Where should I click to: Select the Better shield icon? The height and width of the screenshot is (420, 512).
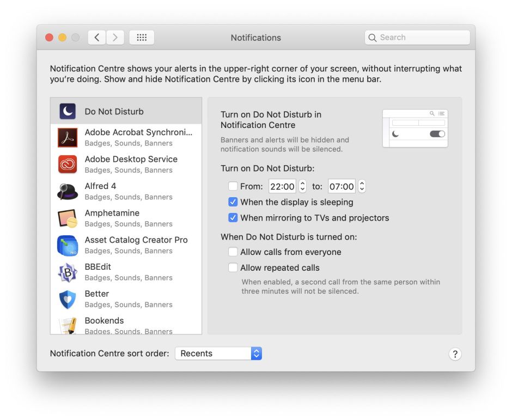(x=68, y=299)
